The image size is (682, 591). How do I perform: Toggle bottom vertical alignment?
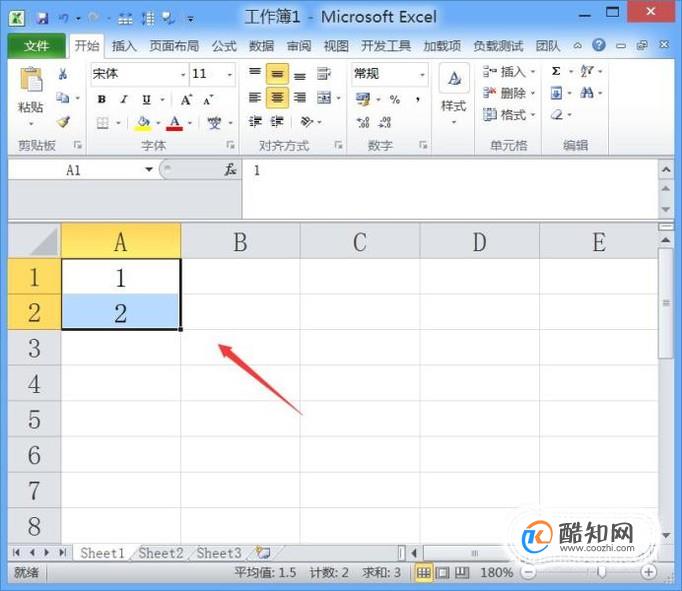pos(300,75)
